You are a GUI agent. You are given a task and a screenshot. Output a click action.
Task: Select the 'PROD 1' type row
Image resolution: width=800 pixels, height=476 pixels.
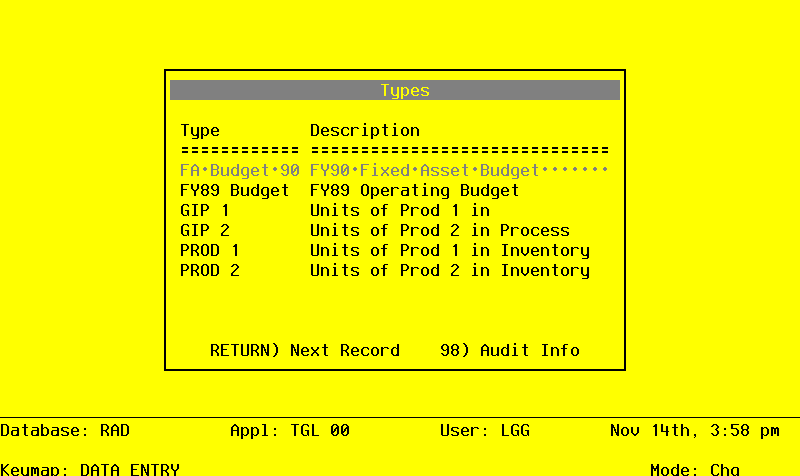coord(210,250)
